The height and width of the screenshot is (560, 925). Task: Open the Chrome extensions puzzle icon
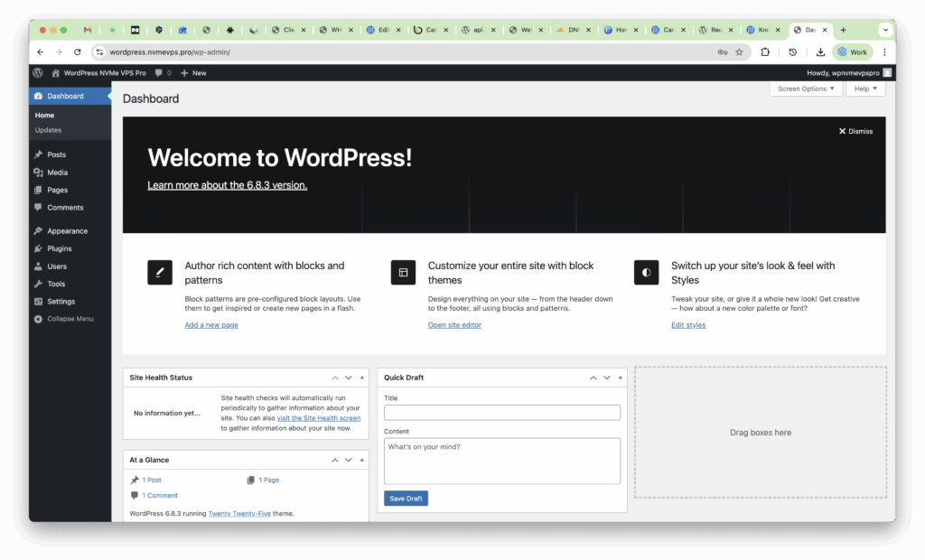click(765, 52)
